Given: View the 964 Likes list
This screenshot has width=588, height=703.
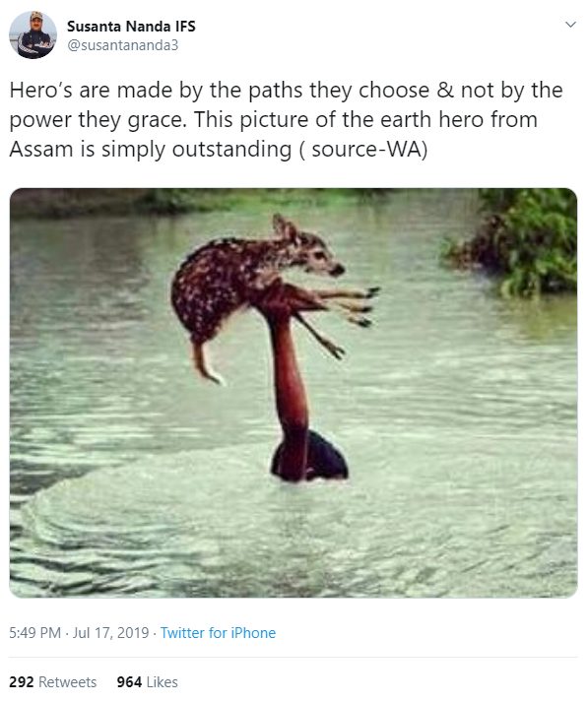Looking at the screenshot, I should pos(147,682).
